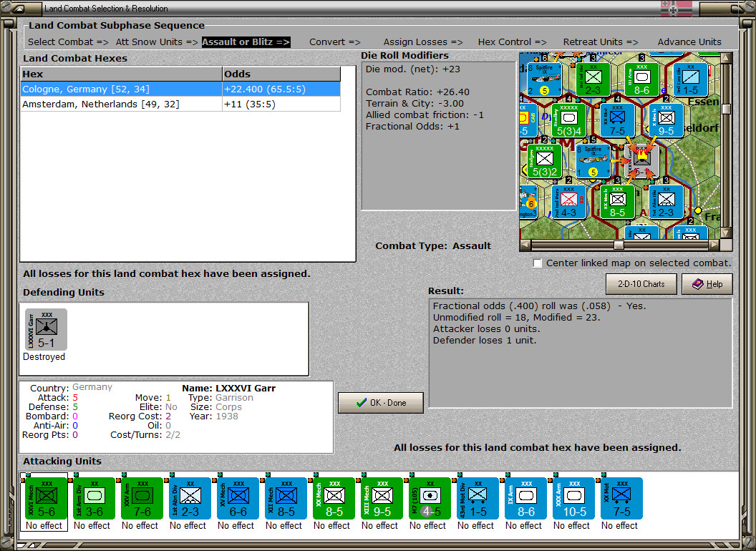Open the 2-D-10 Charts
This screenshot has width=756, height=551.
point(641,284)
